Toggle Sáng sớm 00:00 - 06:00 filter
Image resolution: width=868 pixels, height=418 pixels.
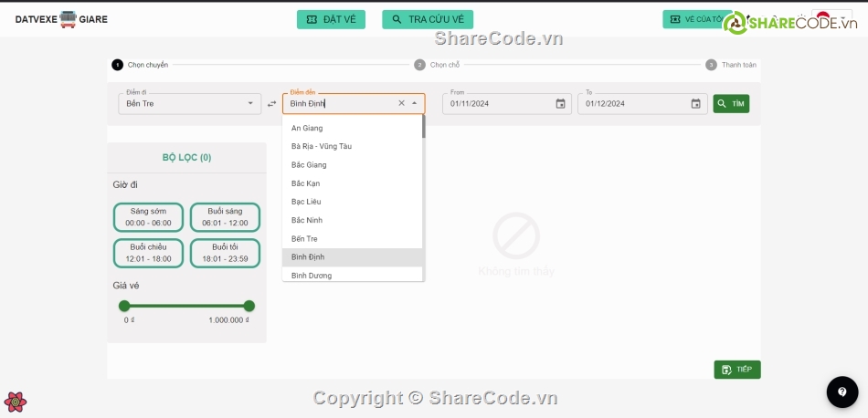click(148, 217)
